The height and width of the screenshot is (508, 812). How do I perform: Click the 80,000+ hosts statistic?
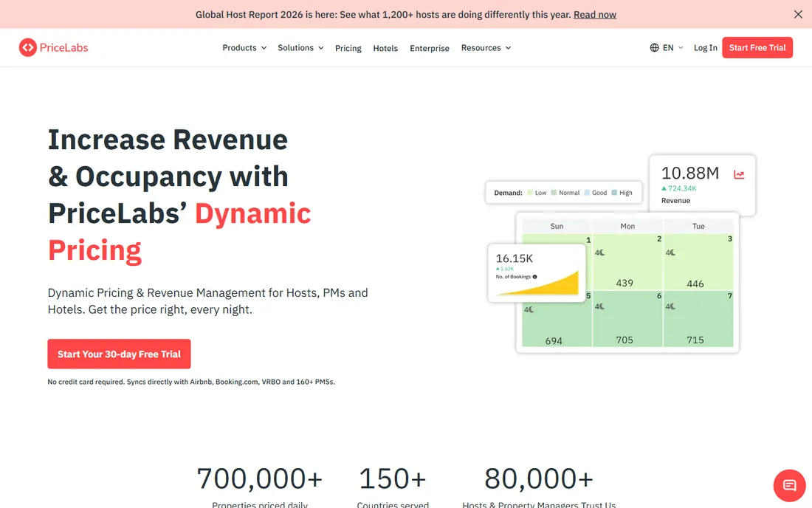coord(539,478)
